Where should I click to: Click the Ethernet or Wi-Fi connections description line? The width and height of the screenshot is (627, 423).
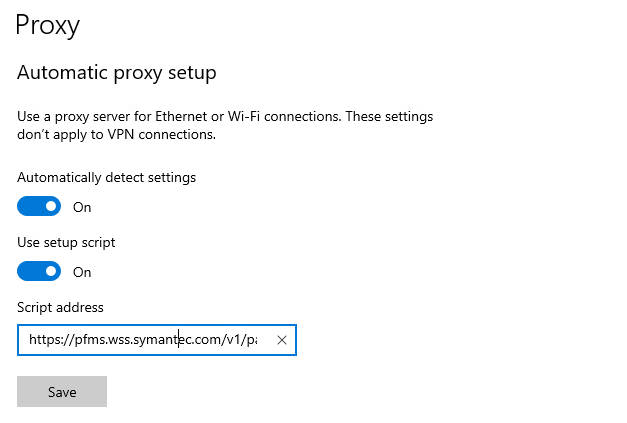click(225, 116)
